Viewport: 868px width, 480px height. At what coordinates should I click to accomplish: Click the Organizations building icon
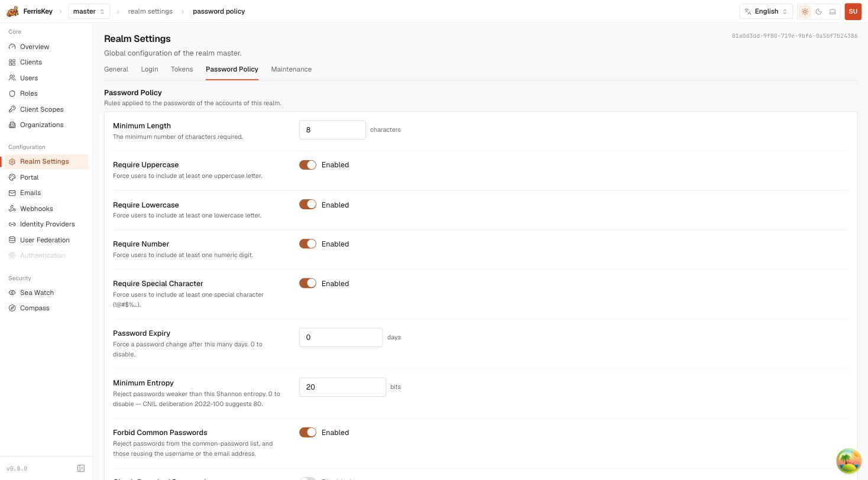point(12,125)
